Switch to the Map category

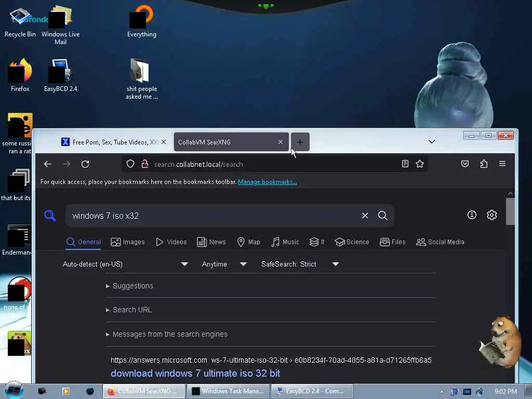248,242
